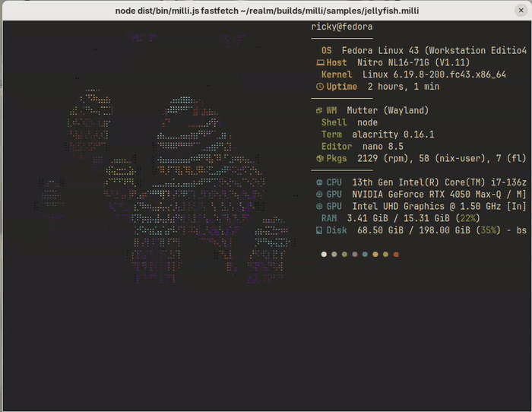Click the 'Kernel' label
Screen dimensions: 532x412
pos(337,74)
